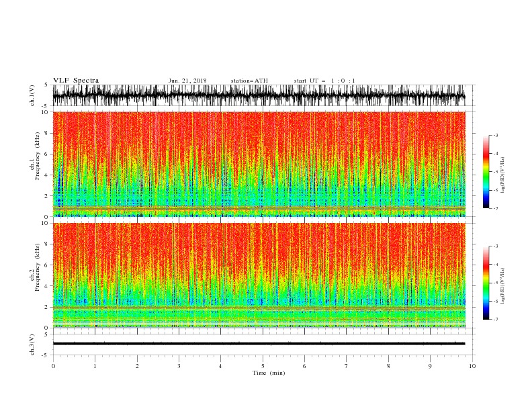This screenshot has width=532, height=411.
Task: Click the "ch.3(V)" amplitude axis label
Action: (32, 345)
